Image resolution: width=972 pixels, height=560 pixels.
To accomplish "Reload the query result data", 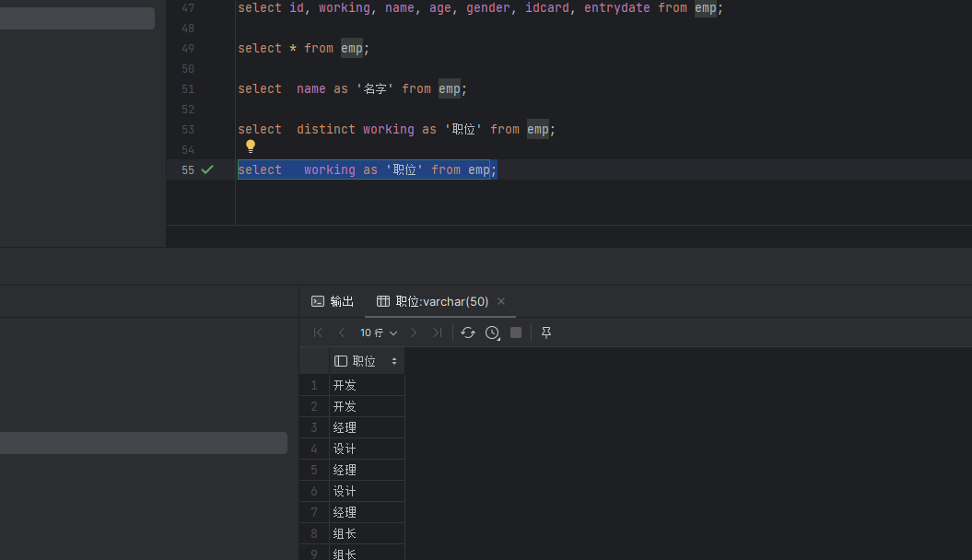I will [x=468, y=332].
